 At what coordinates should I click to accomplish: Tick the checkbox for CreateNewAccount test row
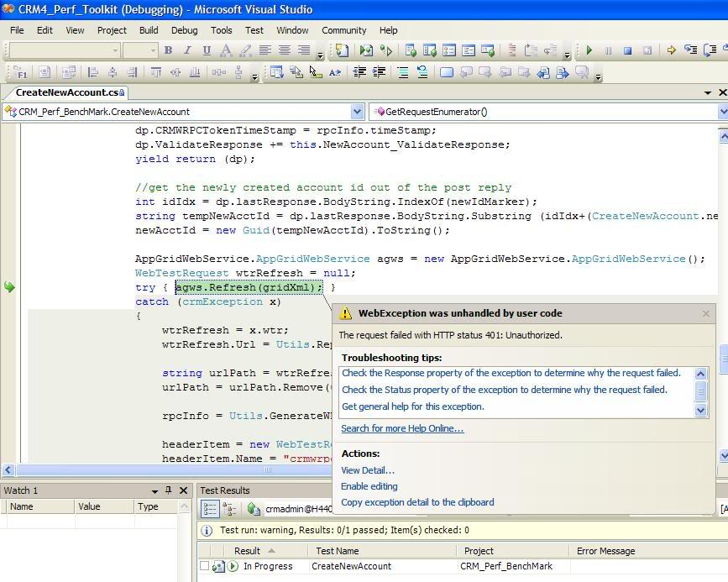204,566
